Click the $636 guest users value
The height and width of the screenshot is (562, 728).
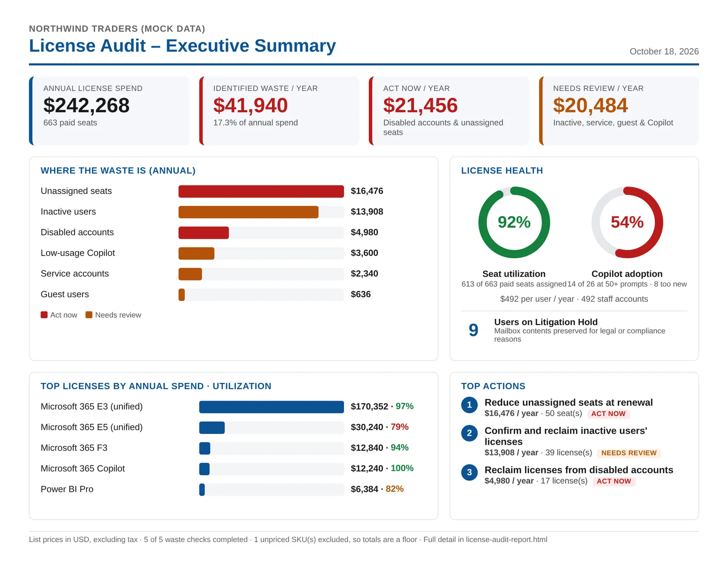(360, 294)
